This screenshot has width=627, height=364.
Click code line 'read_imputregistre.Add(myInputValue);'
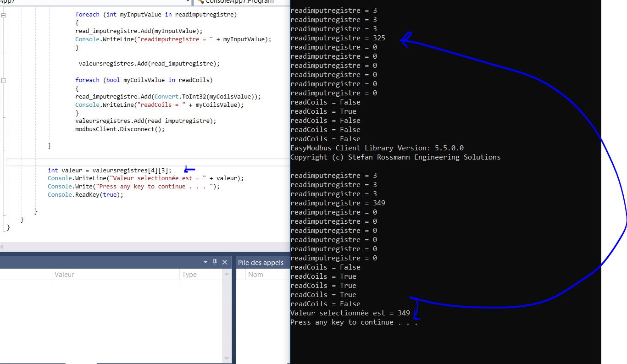(x=139, y=31)
